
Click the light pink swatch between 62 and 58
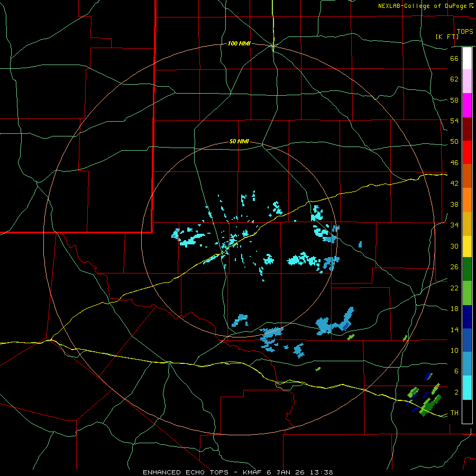[467, 81]
